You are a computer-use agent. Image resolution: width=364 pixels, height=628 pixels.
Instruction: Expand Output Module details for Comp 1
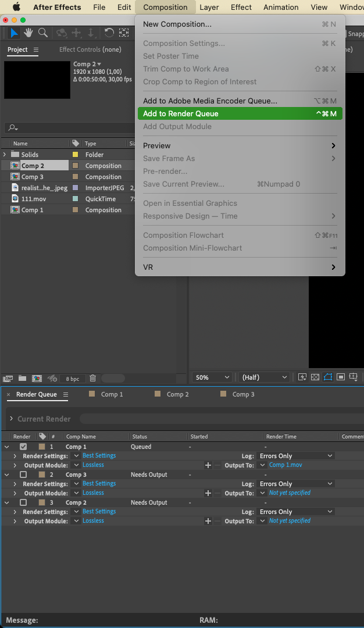pyautogui.click(x=15, y=465)
